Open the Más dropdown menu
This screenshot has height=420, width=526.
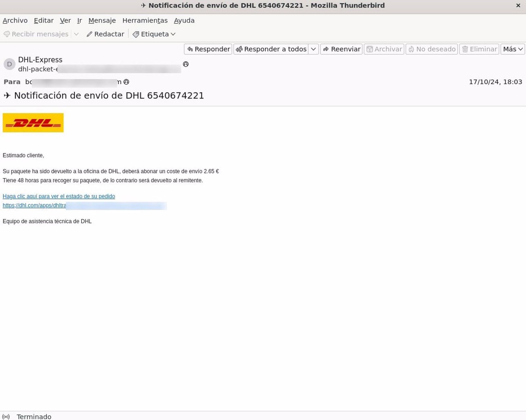(x=512, y=49)
